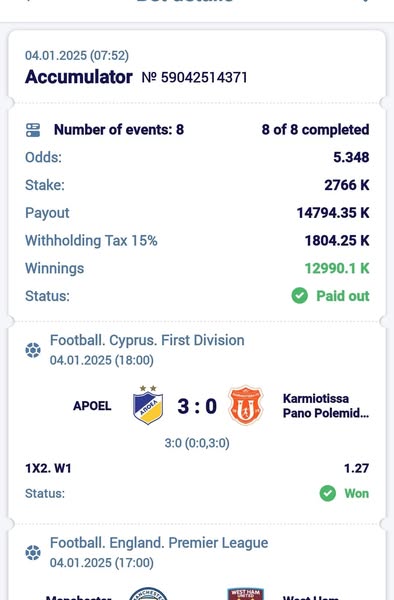Tap the football icon next to England Premier League
The width and height of the screenshot is (394, 600).
pyautogui.click(x=33, y=553)
